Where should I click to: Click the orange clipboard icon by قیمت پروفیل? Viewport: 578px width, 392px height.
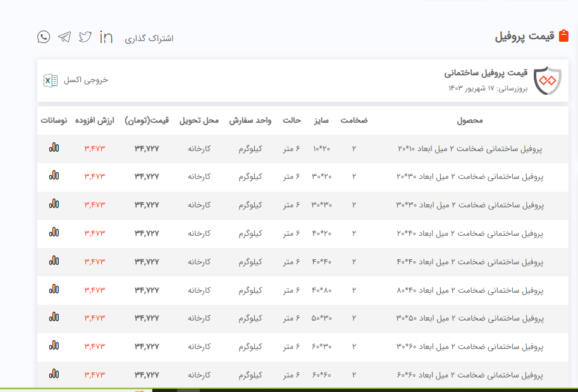564,36
